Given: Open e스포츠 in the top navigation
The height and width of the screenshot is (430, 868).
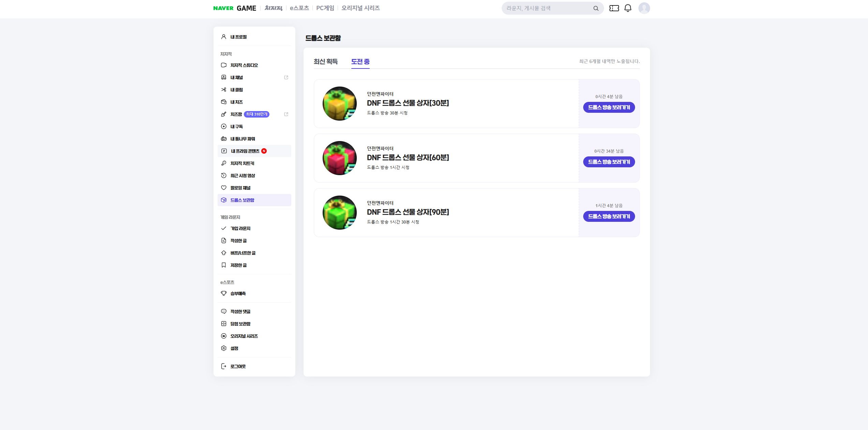Looking at the screenshot, I should (299, 8).
